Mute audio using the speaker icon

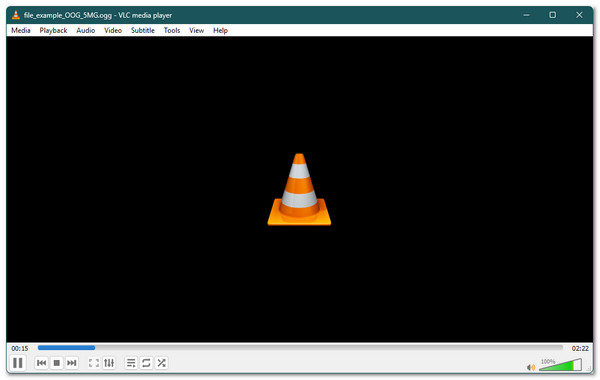pyautogui.click(x=531, y=367)
